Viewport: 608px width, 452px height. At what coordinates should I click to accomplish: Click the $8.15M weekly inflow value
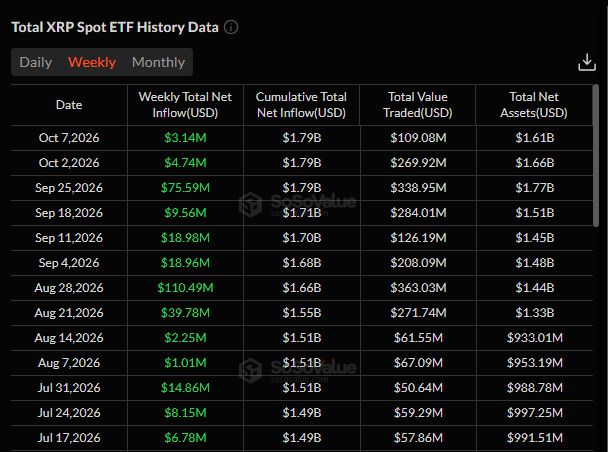click(185, 412)
